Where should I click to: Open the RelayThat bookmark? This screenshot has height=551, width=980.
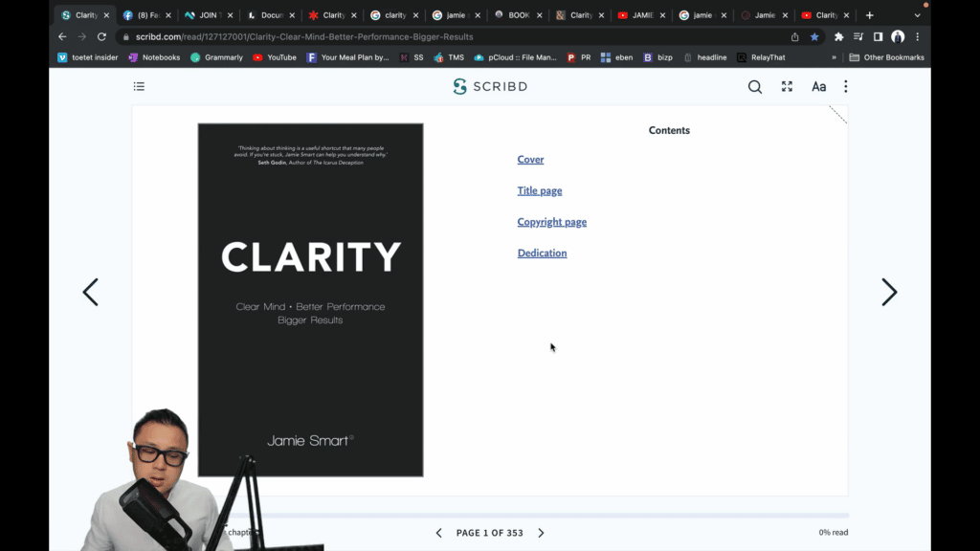761,57
